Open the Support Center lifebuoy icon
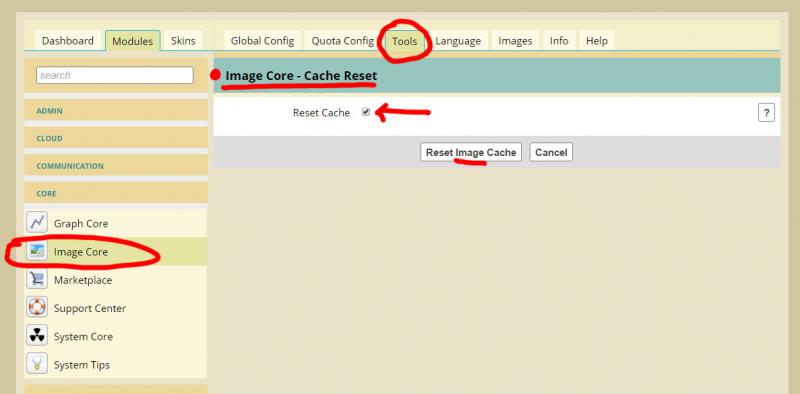 tap(37, 307)
